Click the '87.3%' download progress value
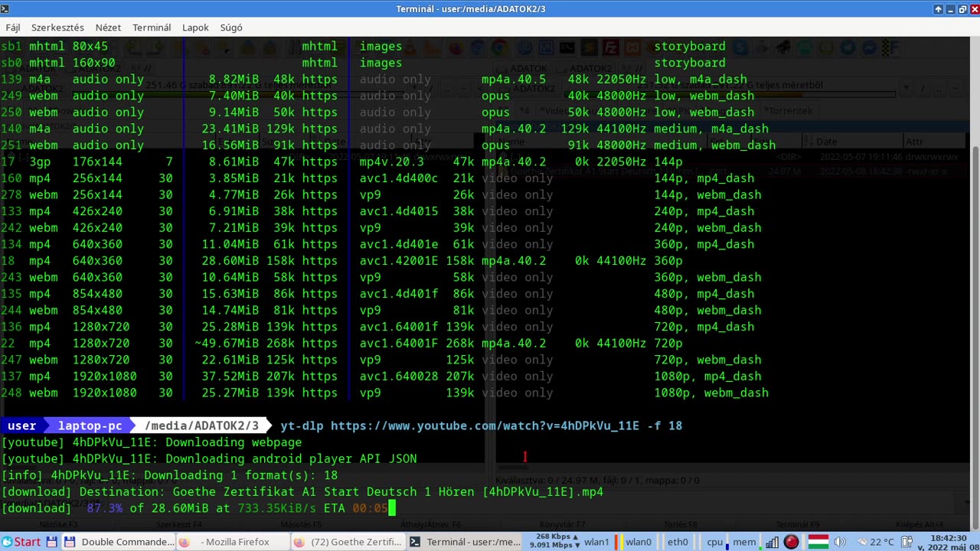The width and height of the screenshot is (980, 551). [104, 508]
